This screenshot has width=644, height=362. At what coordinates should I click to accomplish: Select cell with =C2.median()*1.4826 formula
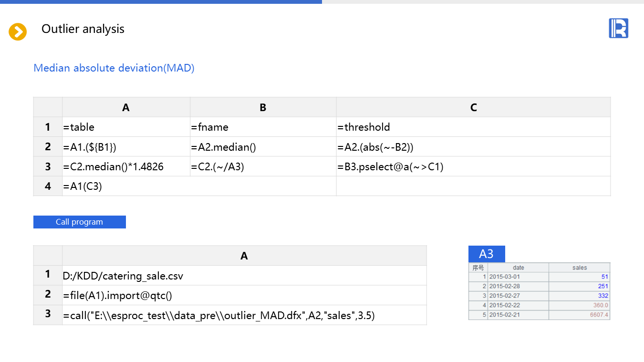tap(126, 167)
